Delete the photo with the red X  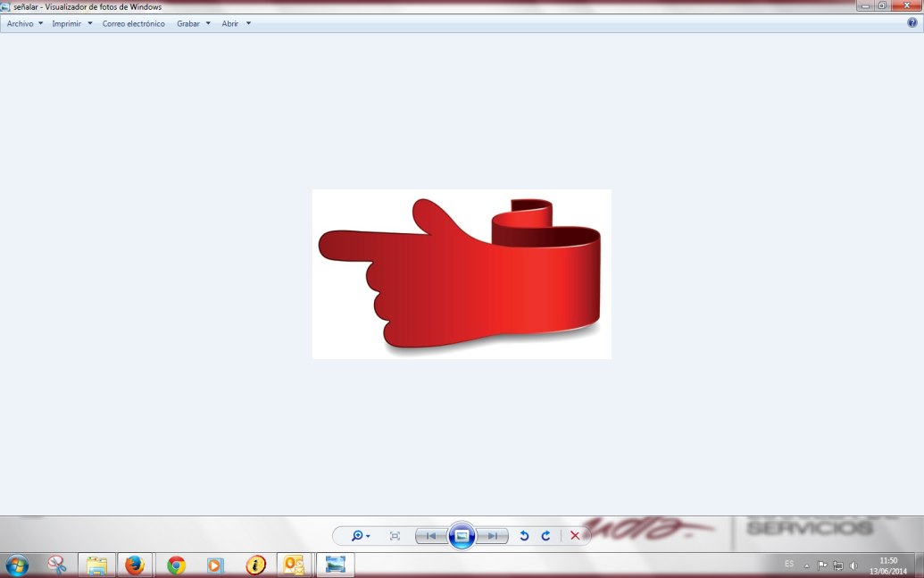(x=575, y=536)
